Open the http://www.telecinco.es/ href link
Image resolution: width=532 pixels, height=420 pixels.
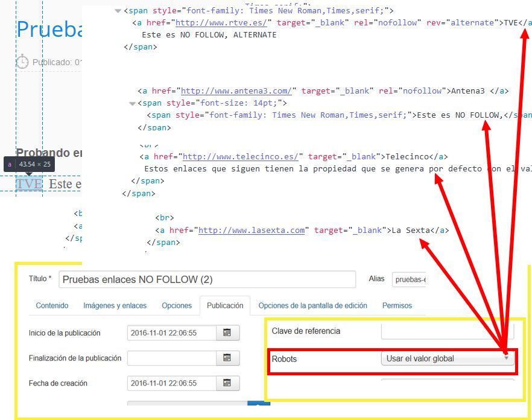pyautogui.click(x=241, y=156)
